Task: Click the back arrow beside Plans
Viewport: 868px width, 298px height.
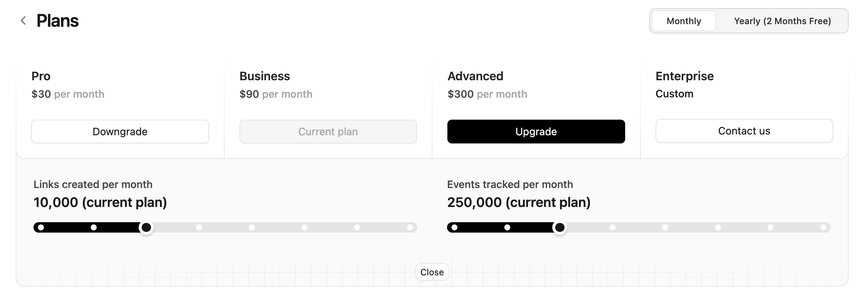Action: [23, 20]
